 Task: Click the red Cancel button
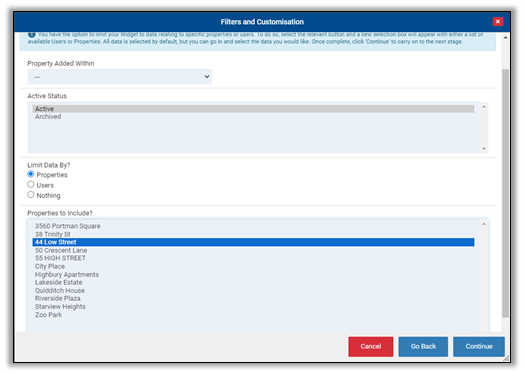(x=371, y=347)
